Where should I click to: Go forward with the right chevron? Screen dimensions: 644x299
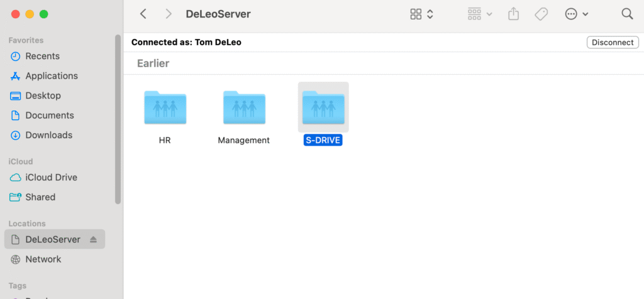[169, 14]
